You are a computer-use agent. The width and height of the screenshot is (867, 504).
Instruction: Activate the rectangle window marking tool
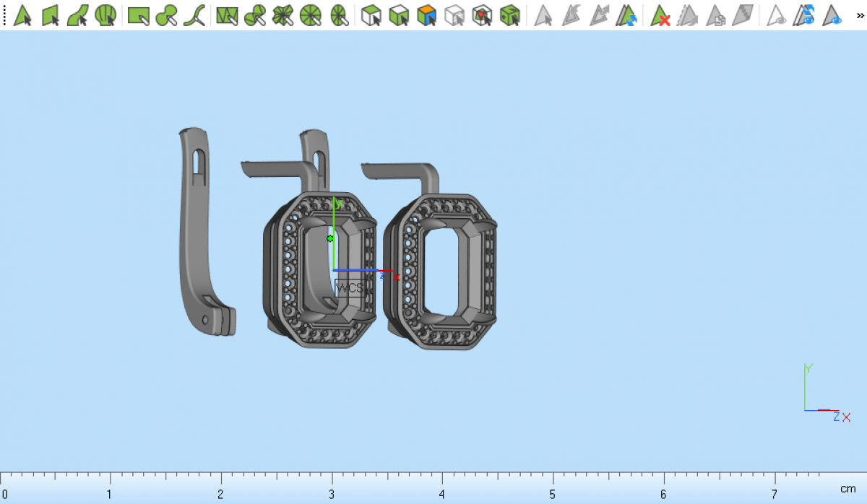point(138,15)
